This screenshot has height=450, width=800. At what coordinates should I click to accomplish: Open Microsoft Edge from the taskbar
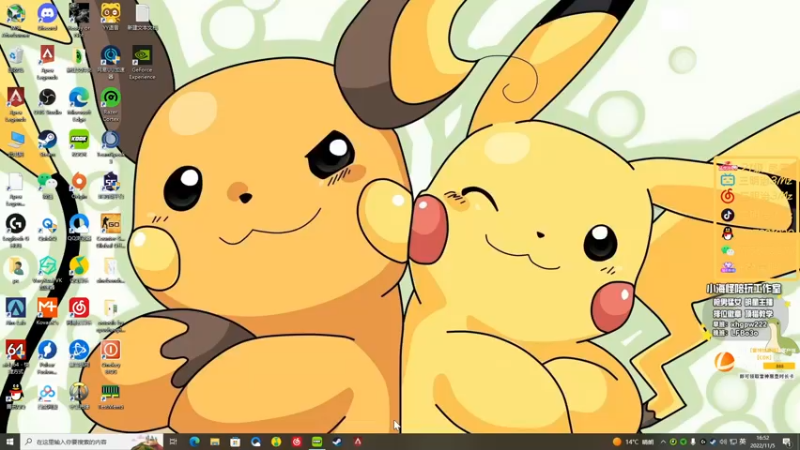click(194, 442)
